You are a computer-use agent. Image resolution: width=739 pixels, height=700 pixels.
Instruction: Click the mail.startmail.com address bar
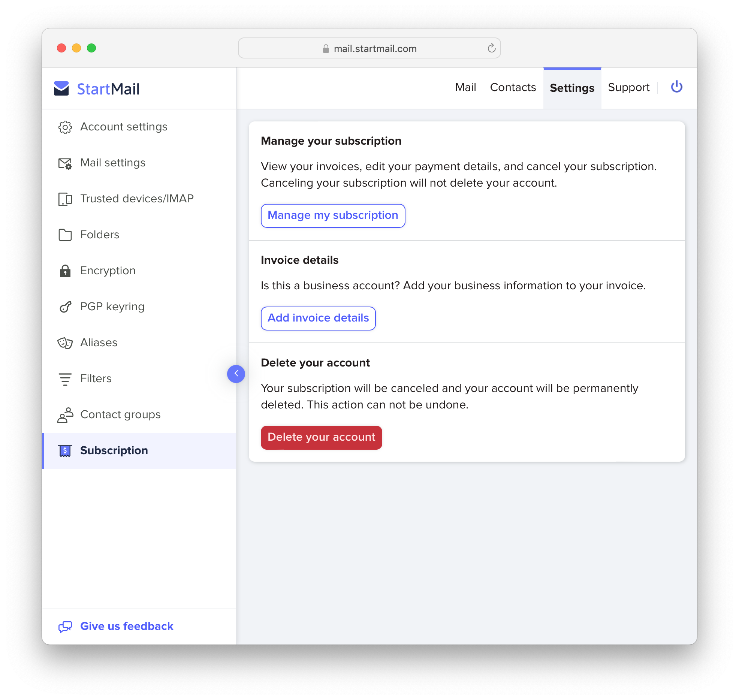coord(369,48)
